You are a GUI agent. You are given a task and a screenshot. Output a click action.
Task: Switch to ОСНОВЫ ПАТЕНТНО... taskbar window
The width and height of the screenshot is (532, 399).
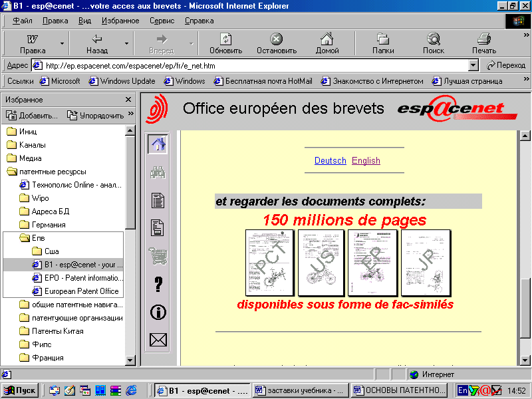tap(399, 390)
